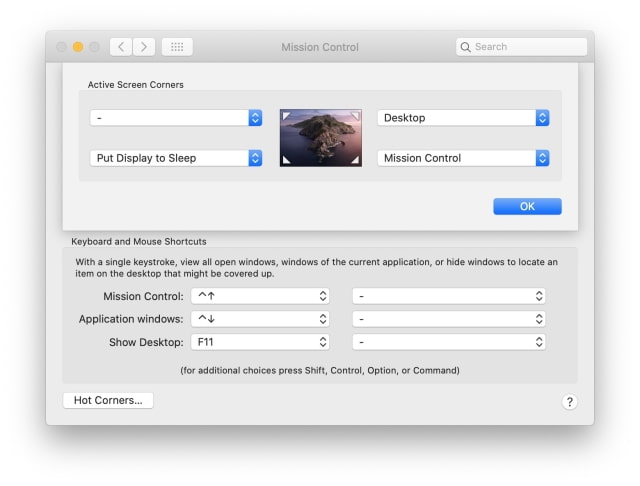Viewport: 640px width, 486px height.
Task: Click the yellow minimize window button
Action: pos(78,47)
